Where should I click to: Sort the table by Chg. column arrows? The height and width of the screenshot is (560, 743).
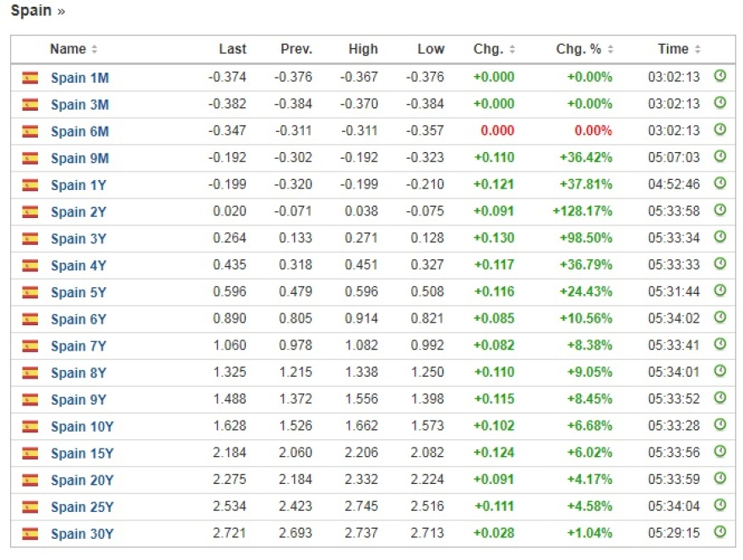click(x=512, y=49)
